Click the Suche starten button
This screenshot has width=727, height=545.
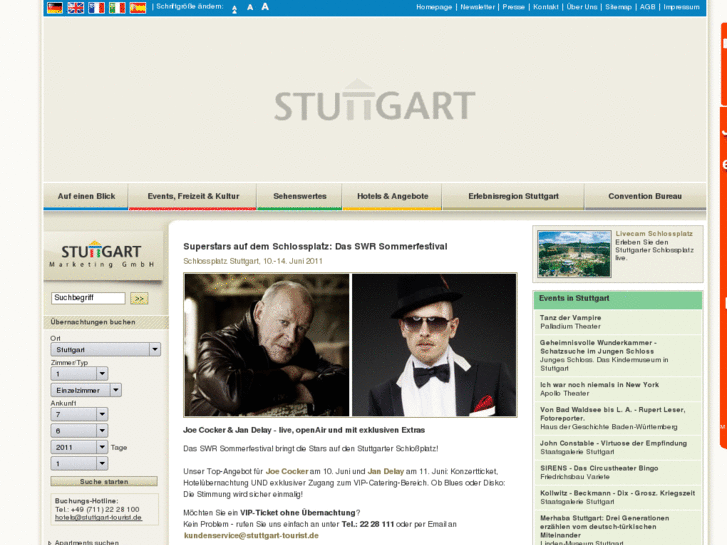point(104,481)
